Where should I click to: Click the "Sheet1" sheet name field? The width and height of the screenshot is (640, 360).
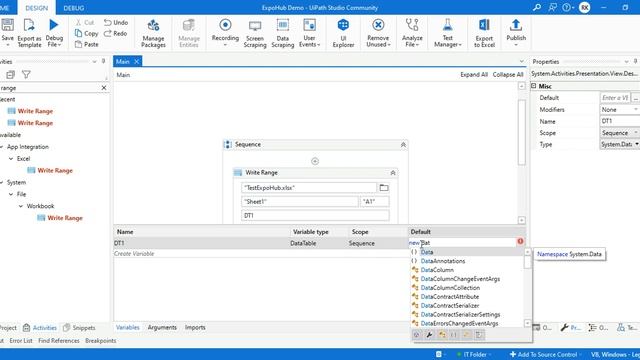[300, 202]
